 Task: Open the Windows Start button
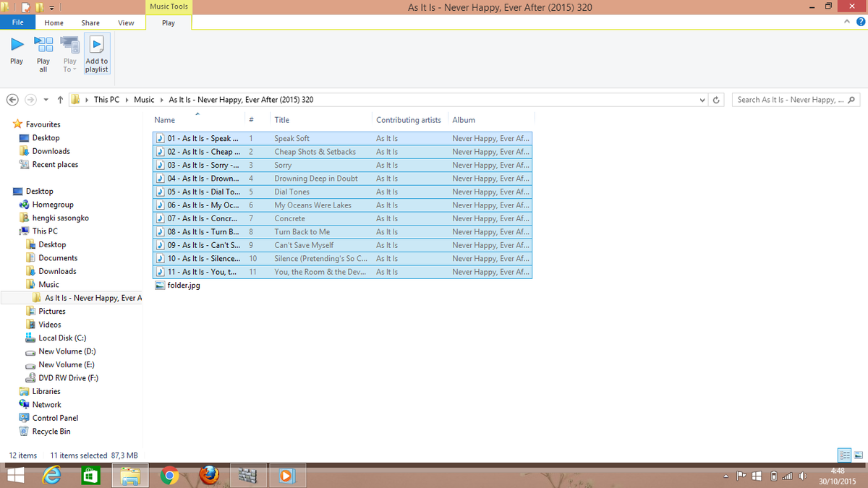coord(17,476)
